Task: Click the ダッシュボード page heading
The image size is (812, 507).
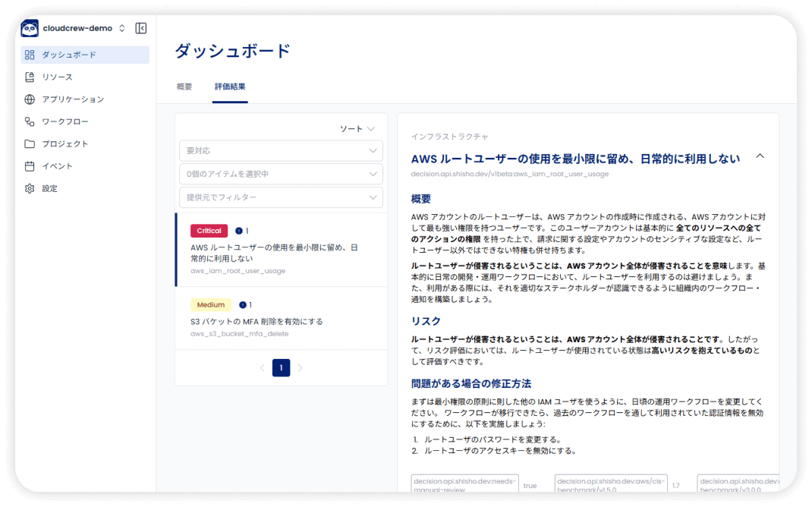Action: 232,51
